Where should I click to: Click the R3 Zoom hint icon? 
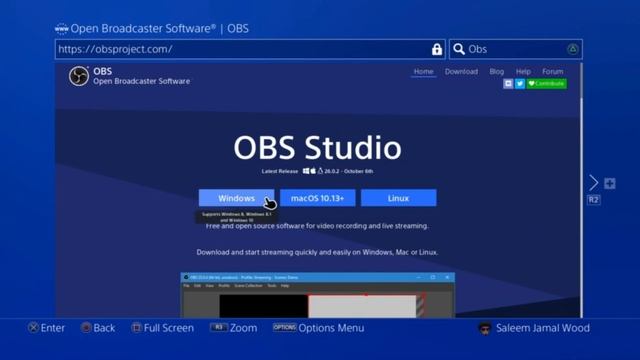click(218, 327)
